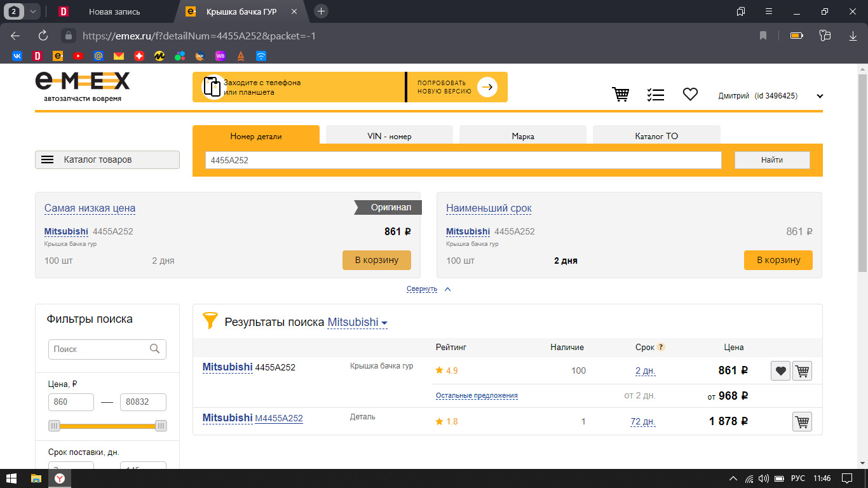Viewport: 868px width, 488px height.
Task: Open the yellow mail envelope bookmark
Action: [x=119, y=56]
